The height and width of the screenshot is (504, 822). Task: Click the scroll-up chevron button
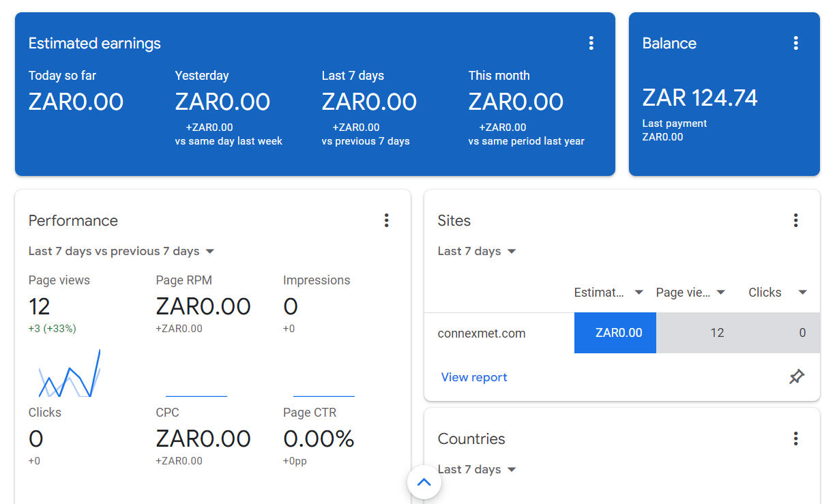(x=424, y=483)
